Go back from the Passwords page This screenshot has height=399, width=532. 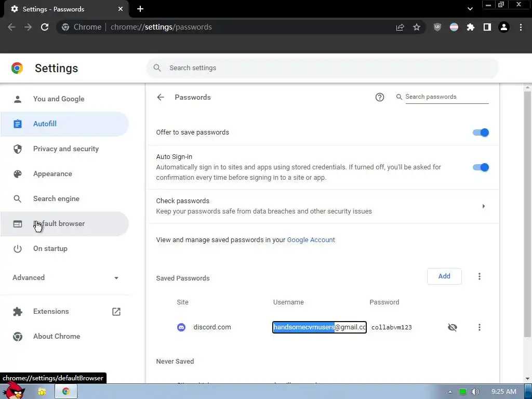(x=161, y=97)
